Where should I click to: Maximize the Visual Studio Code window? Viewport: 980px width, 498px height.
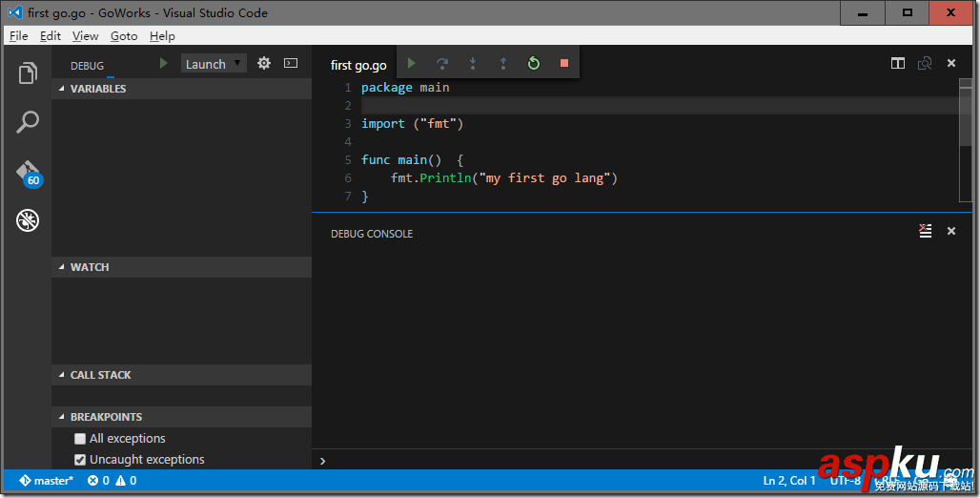(x=907, y=13)
